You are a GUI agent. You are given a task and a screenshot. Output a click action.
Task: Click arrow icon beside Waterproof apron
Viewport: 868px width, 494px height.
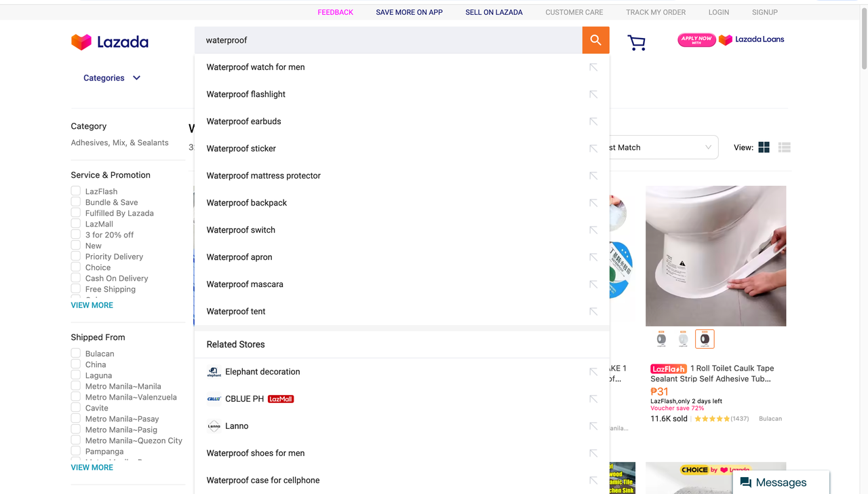click(593, 257)
